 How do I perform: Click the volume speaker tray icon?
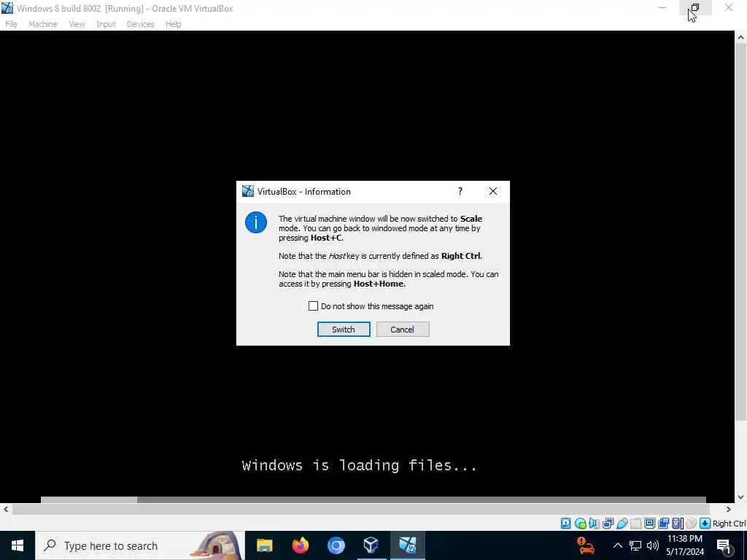653,545
